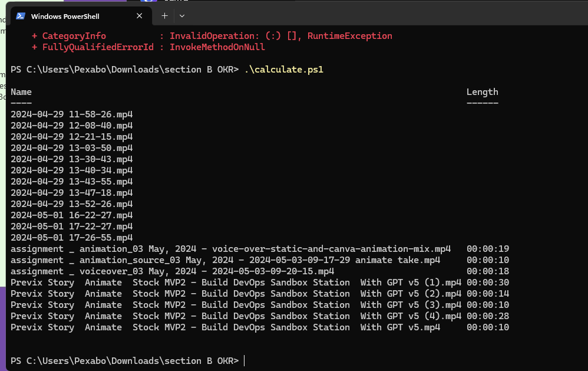
Task: Click the Name column header
Action: pyautogui.click(x=21, y=92)
